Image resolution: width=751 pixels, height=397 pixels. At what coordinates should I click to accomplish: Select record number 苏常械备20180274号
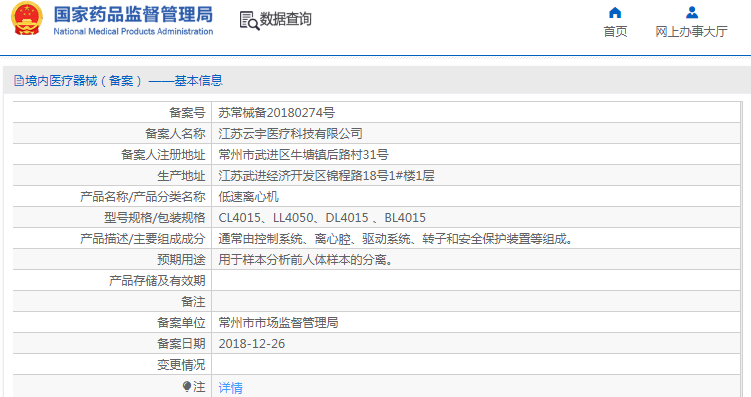pyautogui.click(x=276, y=113)
